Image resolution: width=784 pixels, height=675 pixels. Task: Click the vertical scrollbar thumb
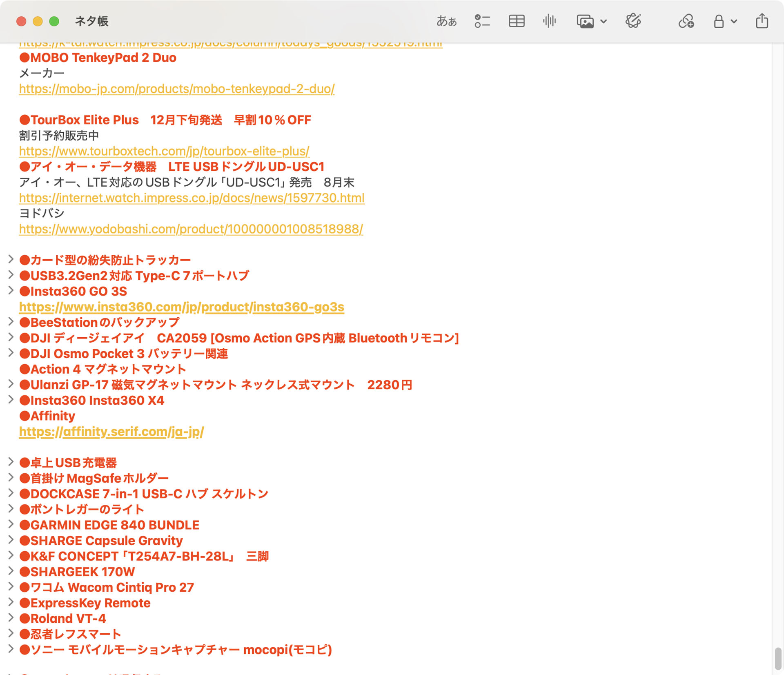[778, 658]
